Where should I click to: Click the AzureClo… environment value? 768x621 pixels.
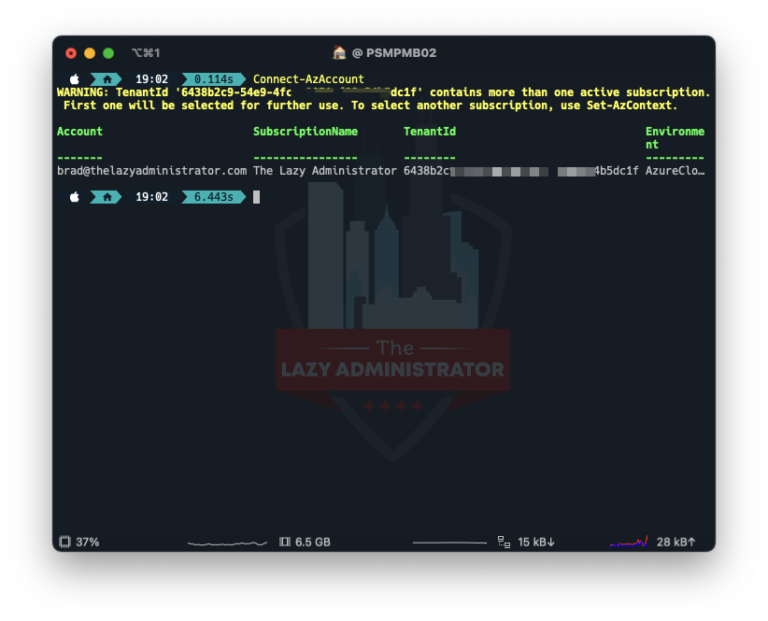(x=675, y=171)
